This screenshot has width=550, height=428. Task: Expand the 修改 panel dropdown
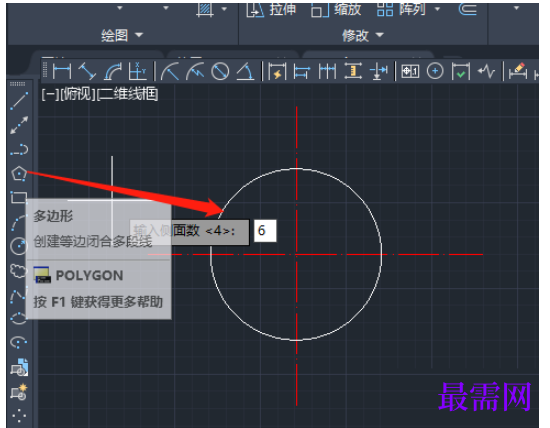[x=363, y=35]
